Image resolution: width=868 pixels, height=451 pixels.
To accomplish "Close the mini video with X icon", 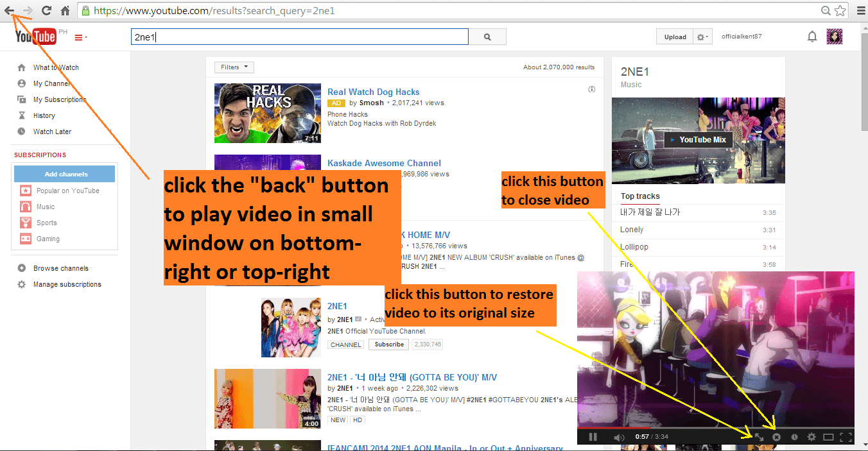I will (x=776, y=437).
